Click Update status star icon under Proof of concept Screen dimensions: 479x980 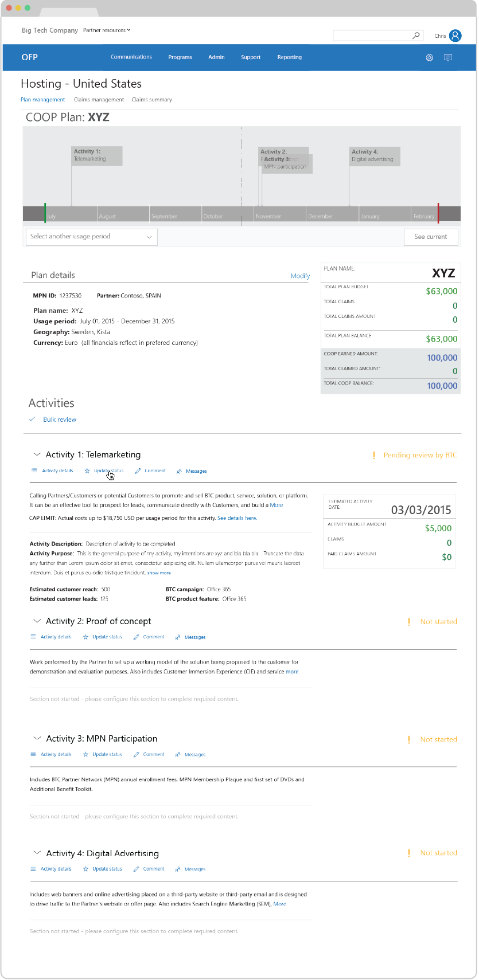pos(86,637)
